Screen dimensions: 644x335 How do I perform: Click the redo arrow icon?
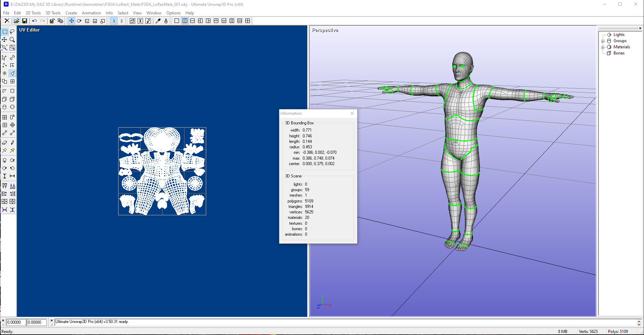click(42, 21)
